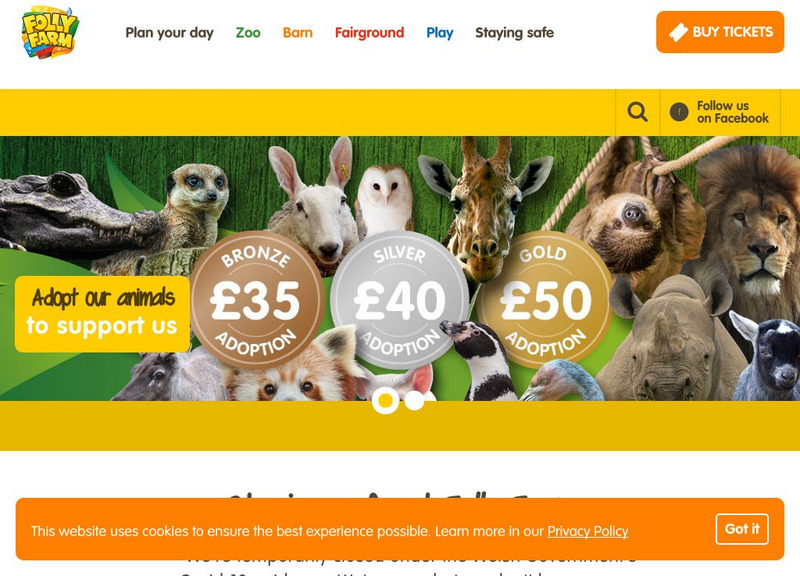Dismiss cookies with Got it button

click(x=742, y=529)
